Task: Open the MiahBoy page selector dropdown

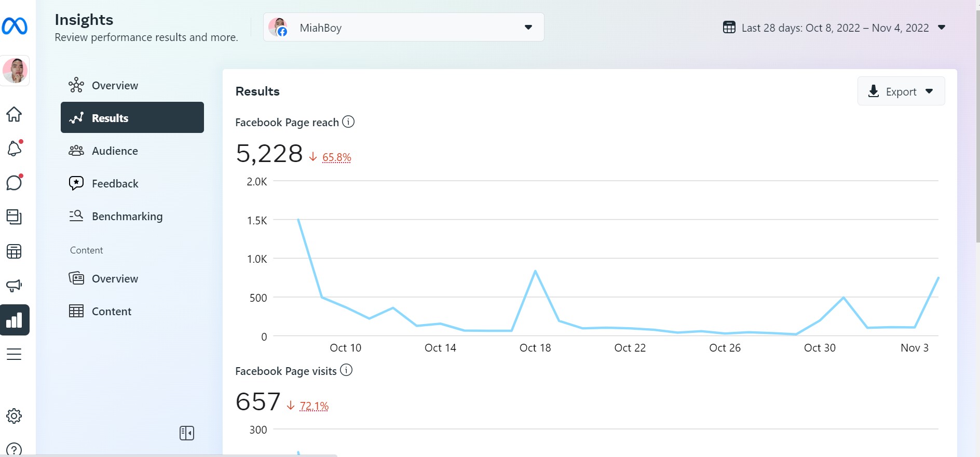Action: tap(403, 27)
